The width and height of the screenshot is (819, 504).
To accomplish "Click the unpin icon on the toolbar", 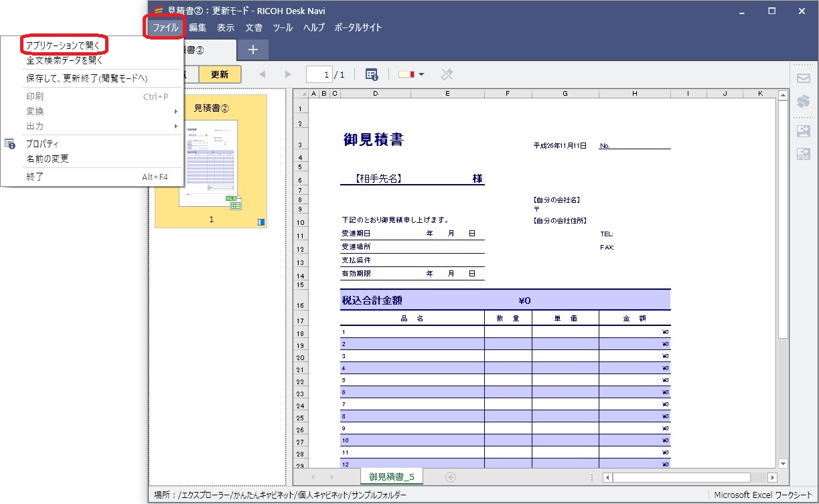I will 447,74.
